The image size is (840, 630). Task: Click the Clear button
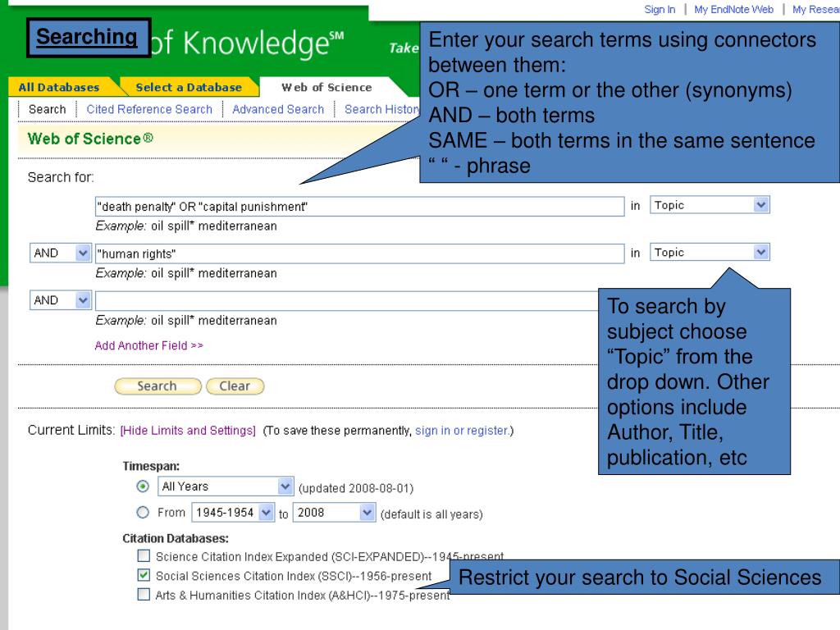235,386
